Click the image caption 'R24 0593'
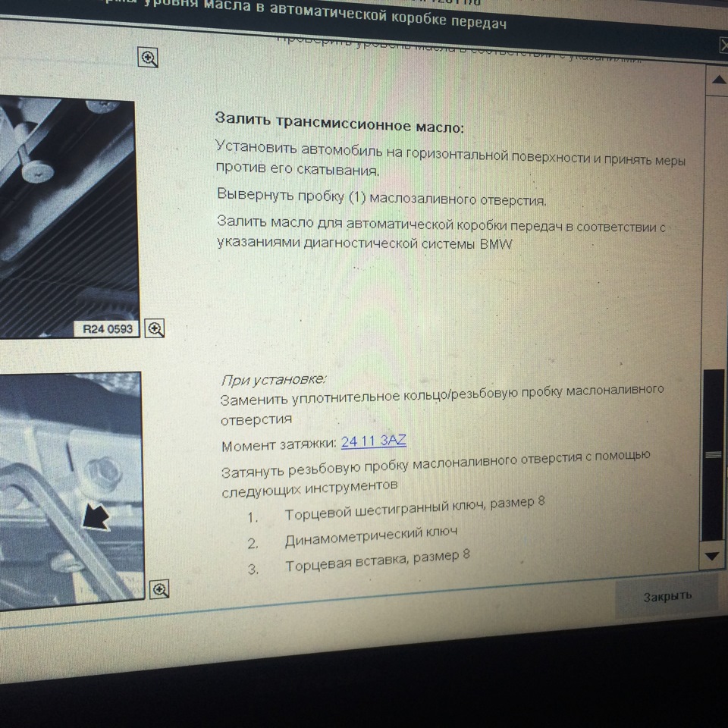728x728 pixels. click(108, 328)
